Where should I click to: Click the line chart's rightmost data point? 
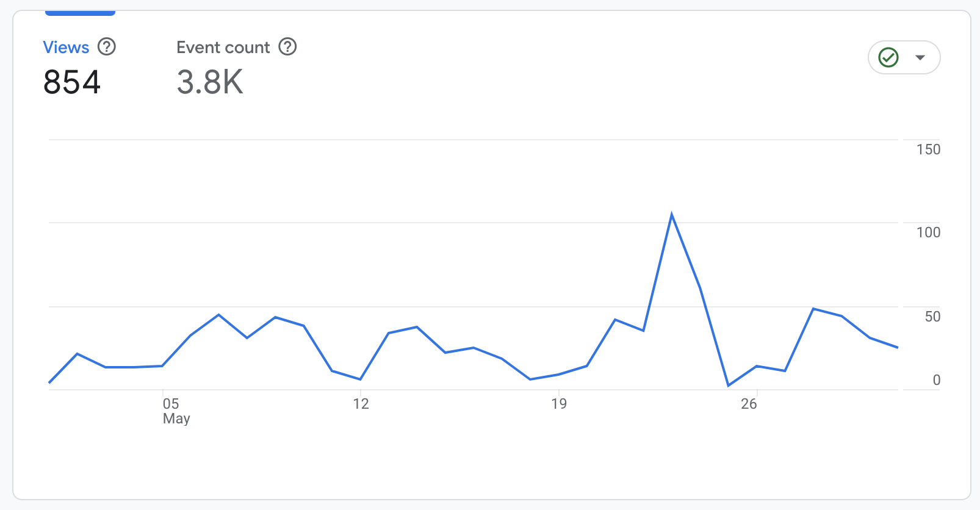click(897, 347)
